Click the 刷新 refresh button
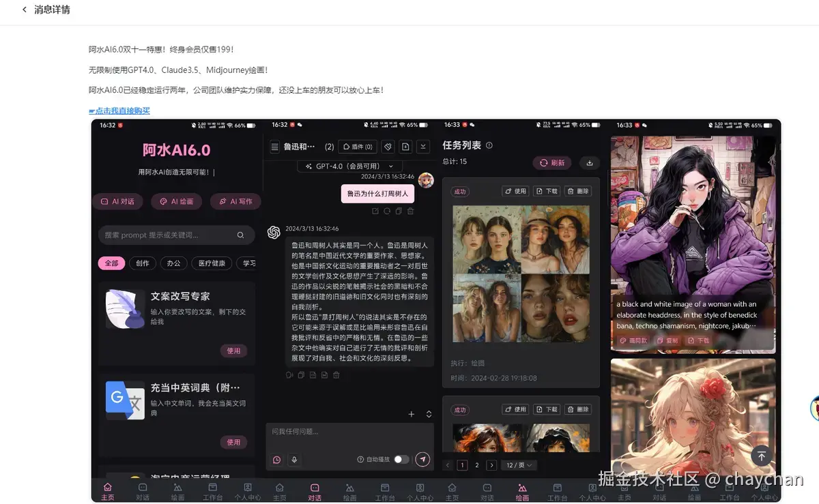Viewport: 819px width, 504px height. pyautogui.click(x=552, y=163)
